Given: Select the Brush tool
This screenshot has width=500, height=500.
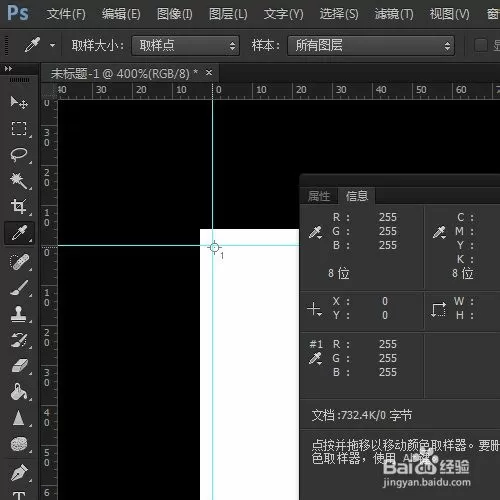Looking at the screenshot, I should [x=19, y=288].
